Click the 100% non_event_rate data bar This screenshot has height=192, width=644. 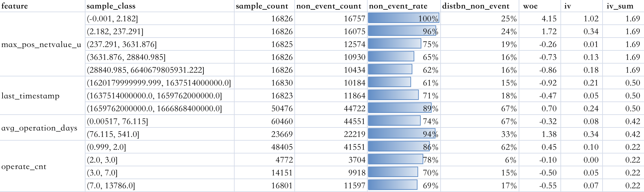(x=403, y=18)
